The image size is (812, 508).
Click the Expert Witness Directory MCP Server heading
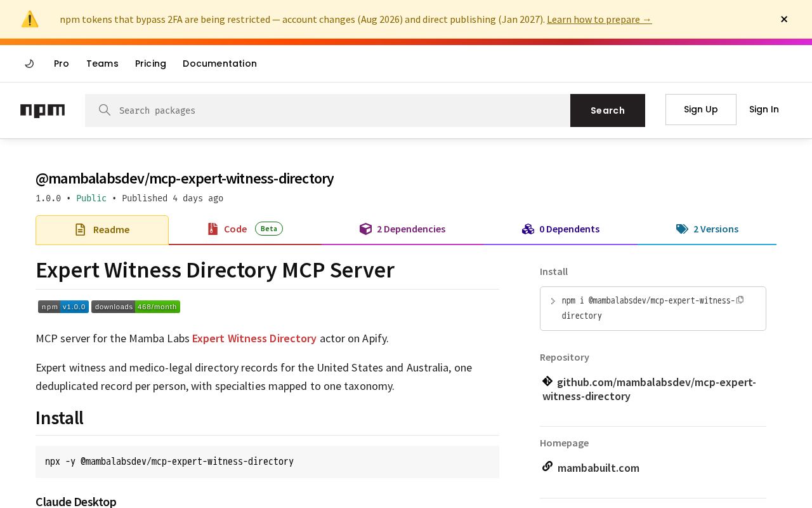click(x=215, y=270)
